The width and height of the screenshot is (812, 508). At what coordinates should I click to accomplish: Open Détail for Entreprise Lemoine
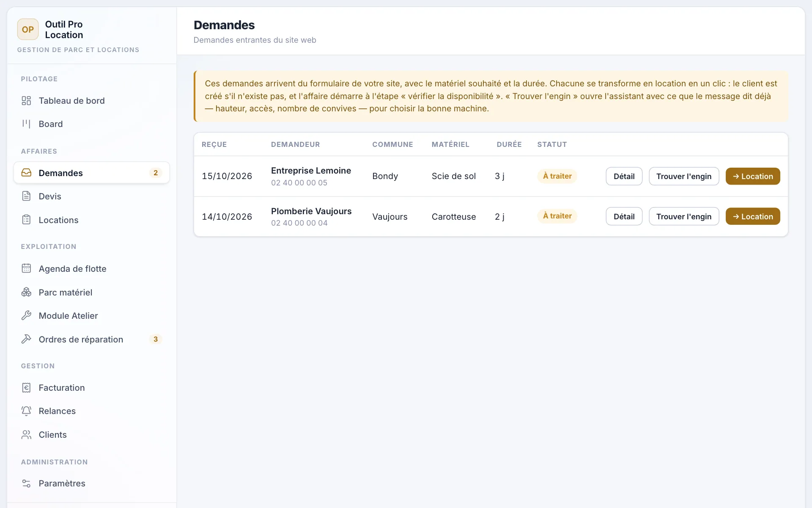tap(624, 176)
